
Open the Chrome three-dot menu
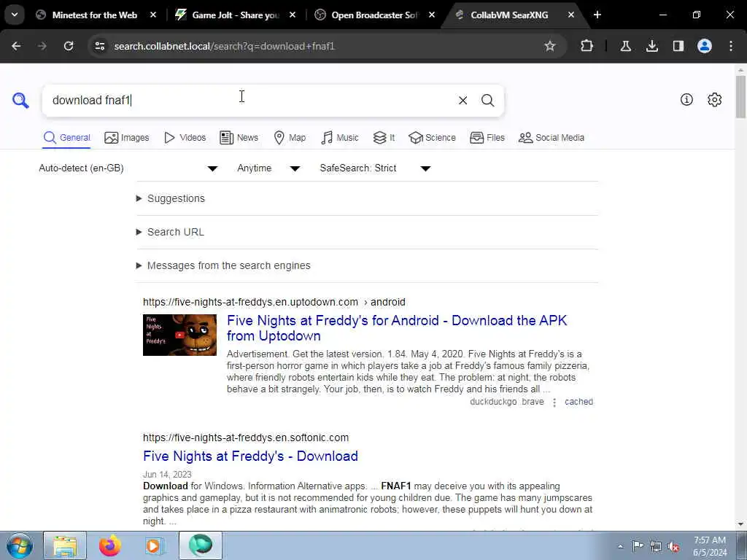(731, 46)
